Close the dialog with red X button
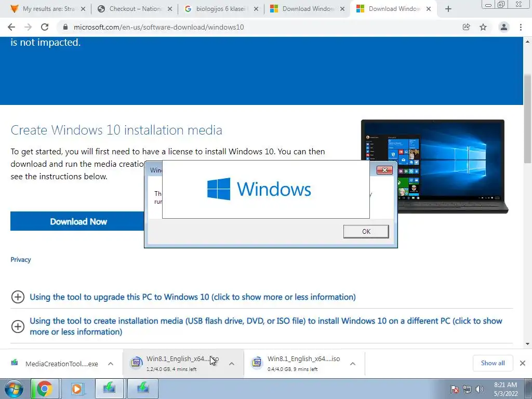Viewport: 532px width, 399px height. 385,170
